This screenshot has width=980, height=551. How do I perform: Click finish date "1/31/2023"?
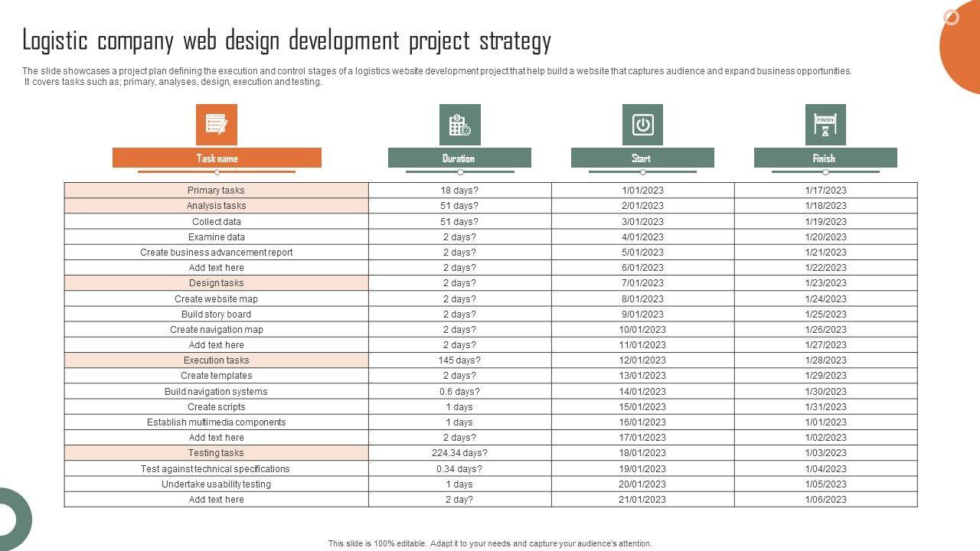[825, 406]
